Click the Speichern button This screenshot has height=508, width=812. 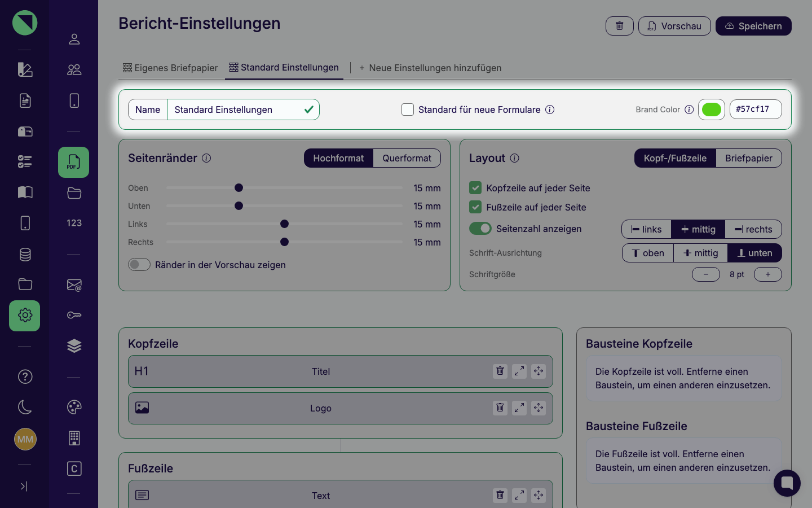[x=753, y=26]
